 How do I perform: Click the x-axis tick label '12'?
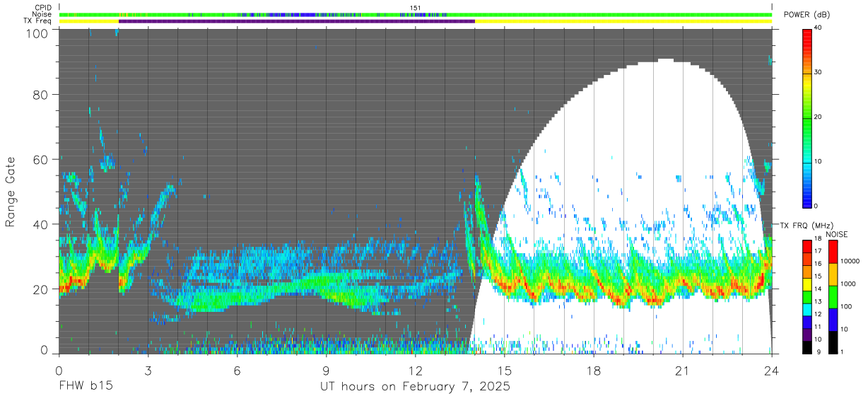(415, 371)
